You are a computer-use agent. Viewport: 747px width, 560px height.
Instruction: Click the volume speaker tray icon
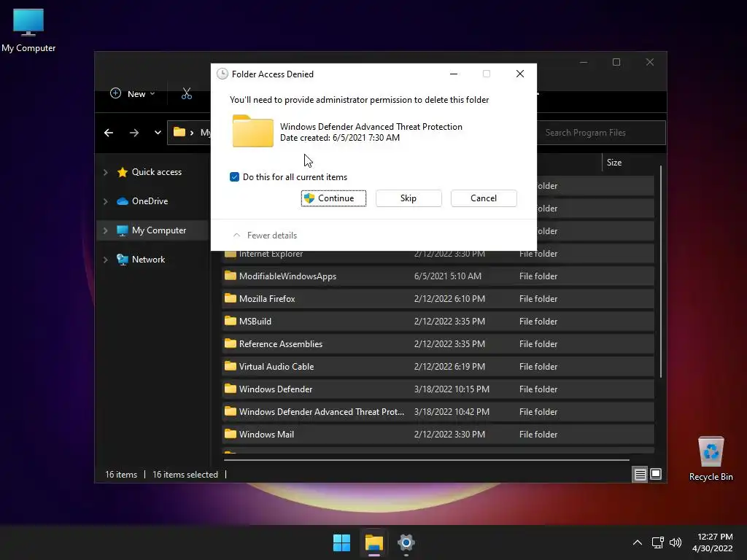pyautogui.click(x=675, y=542)
